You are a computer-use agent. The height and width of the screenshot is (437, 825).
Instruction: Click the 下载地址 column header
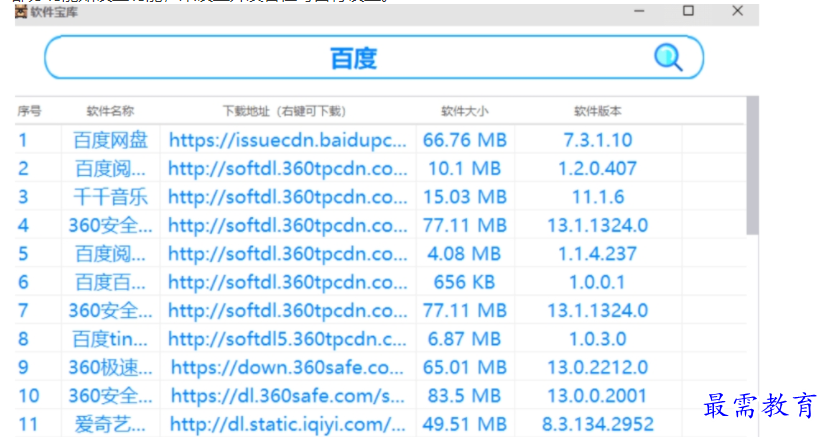click(284, 111)
